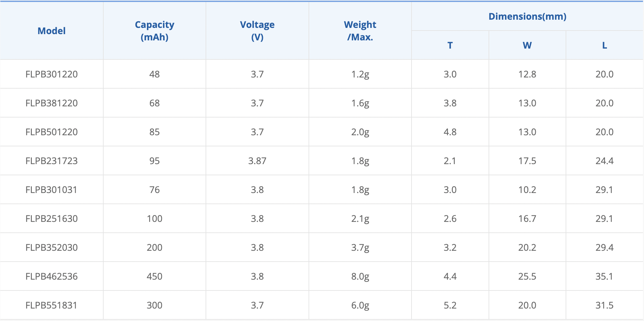Click the Model column header
Screen dimensions: 644x321
point(51,31)
